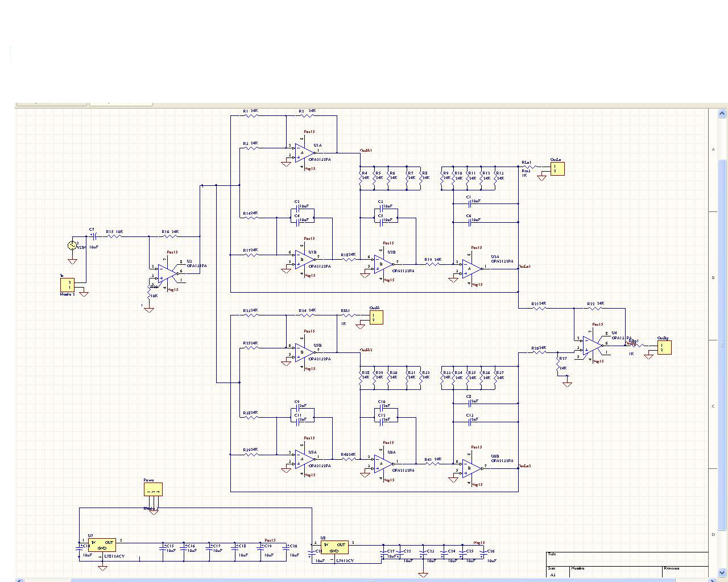728x582 pixels.
Task: Select filter capacitor C18 10uF
Action: pos(234,548)
